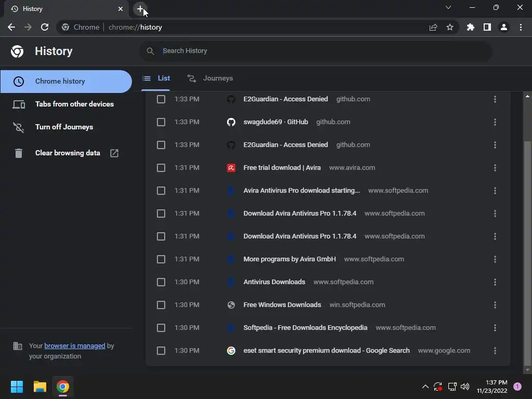This screenshot has height=399, width=532.
Task: Click the scrollbar down arrow
Action: click(527, 370)
